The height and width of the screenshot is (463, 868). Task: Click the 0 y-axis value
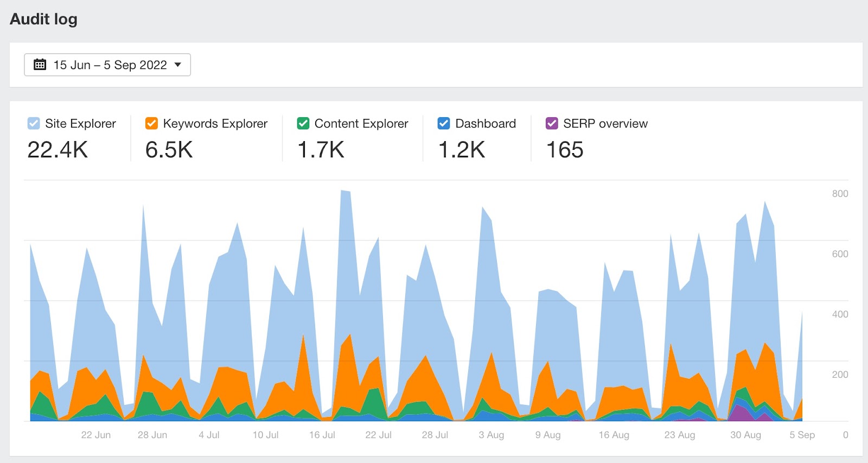tap(845, 435)
